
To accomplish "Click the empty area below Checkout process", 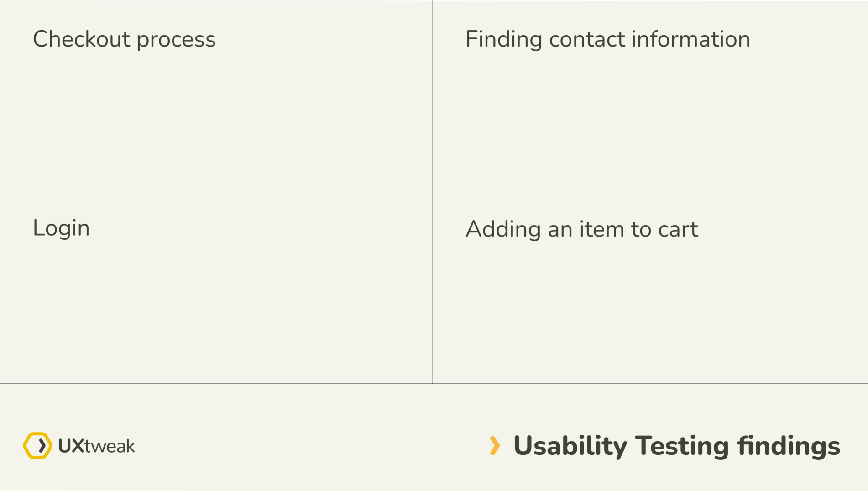I will pyautogui.click(x=216, y=126).
